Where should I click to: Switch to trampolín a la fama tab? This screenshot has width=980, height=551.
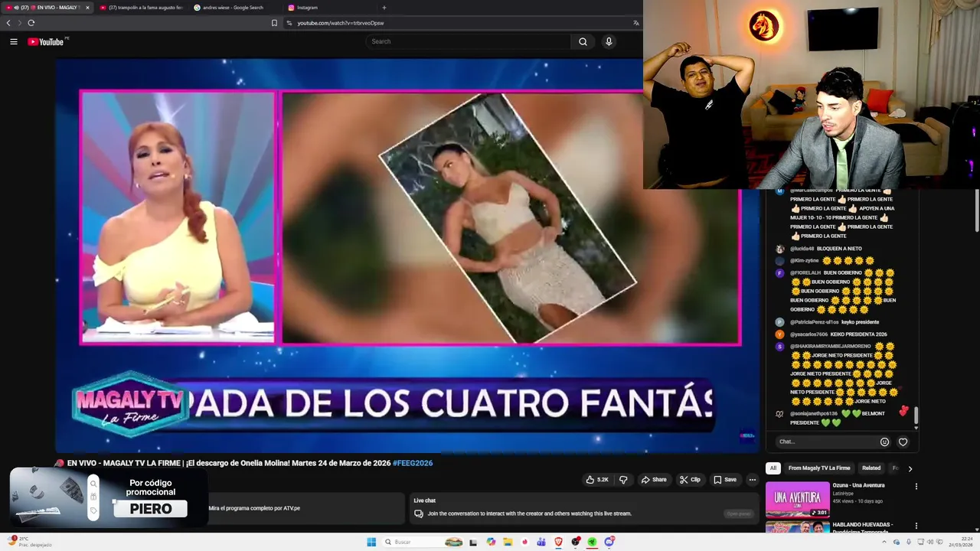(x=142, y=8)
